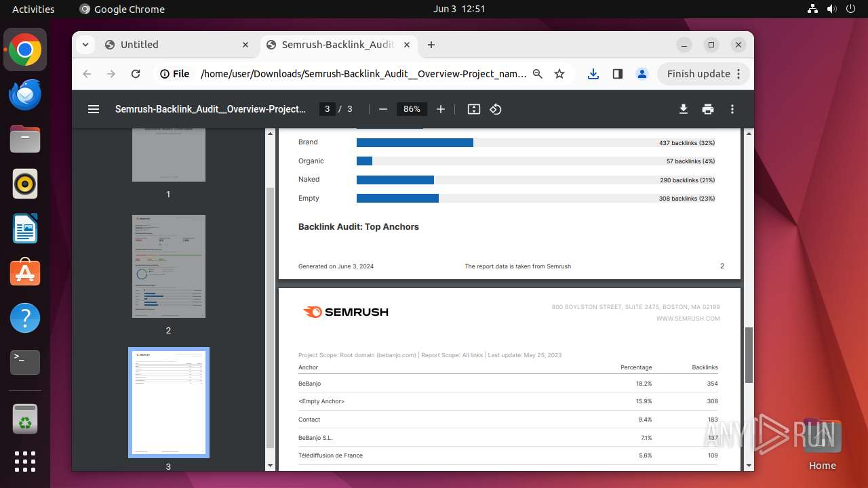Click the <Empty Anchor> row
This screenshot has height=488, width=868.
[x=509, y=401]
